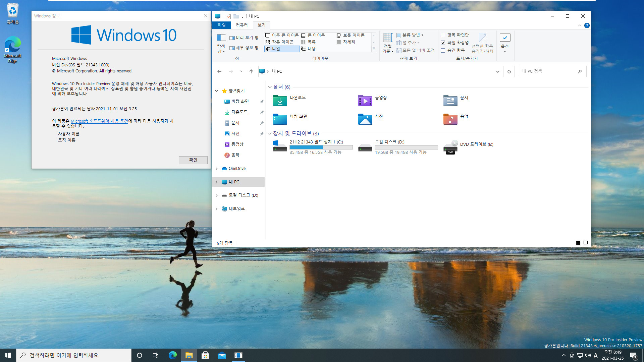Open the 탐색 창 dropdown button
The width and height of the screenshot is (644, 362).
tap(221, 44)
